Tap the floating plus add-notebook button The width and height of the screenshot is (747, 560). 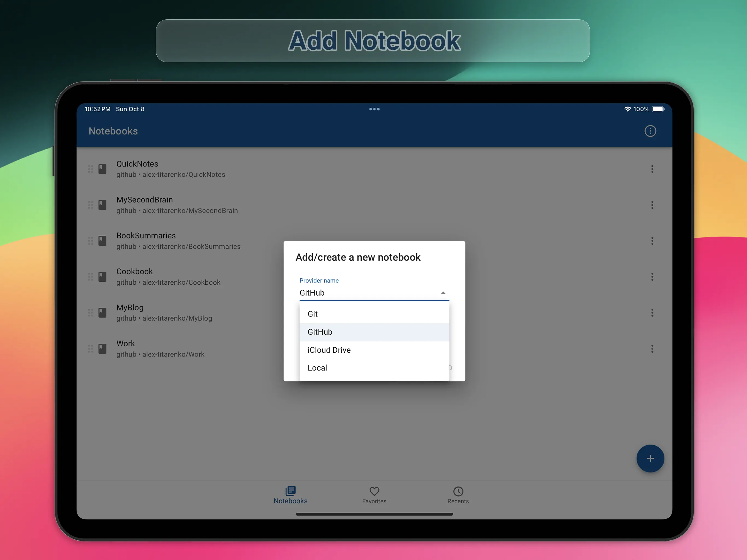pos(650,458)
